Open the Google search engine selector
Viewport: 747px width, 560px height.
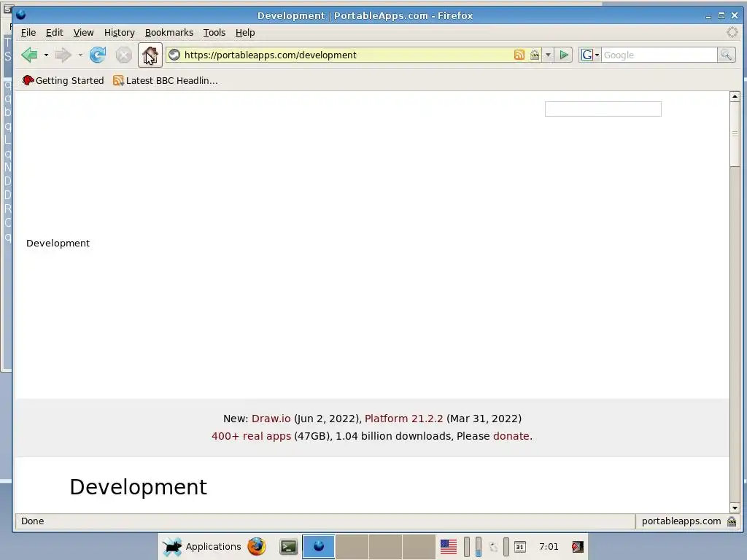click(589, 55)
